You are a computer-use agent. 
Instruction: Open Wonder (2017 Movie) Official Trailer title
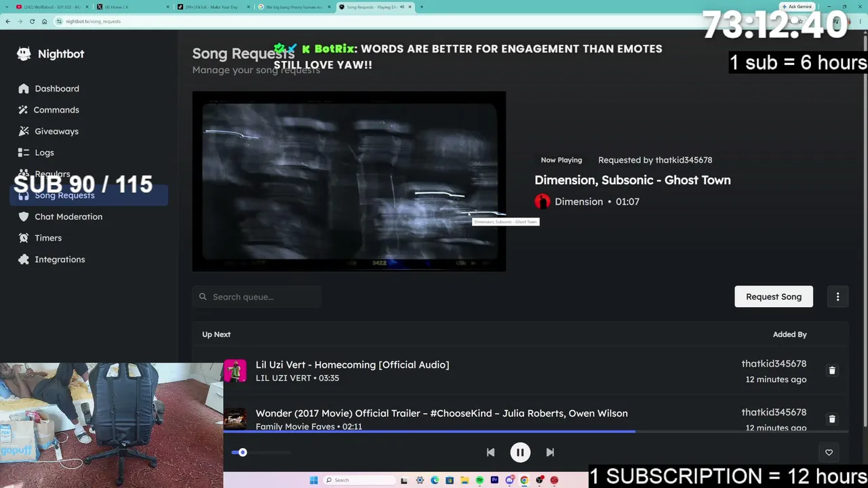[x=441, y=413]
